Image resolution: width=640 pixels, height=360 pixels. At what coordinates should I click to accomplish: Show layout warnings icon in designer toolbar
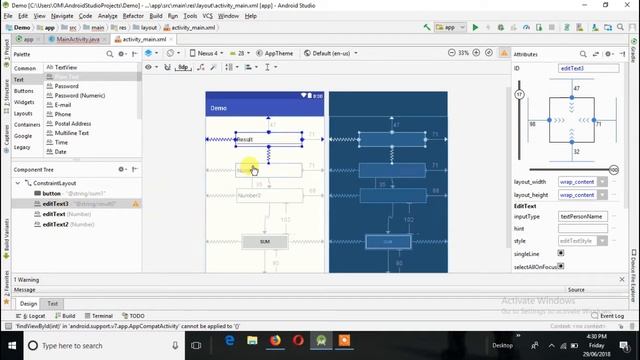pos(504,53)
